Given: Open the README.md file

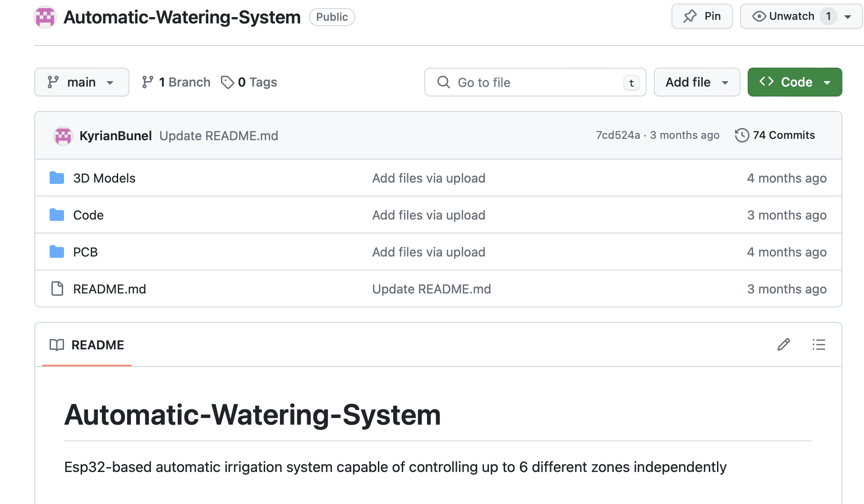Looking at the screenshot, I should pos(110,289).
